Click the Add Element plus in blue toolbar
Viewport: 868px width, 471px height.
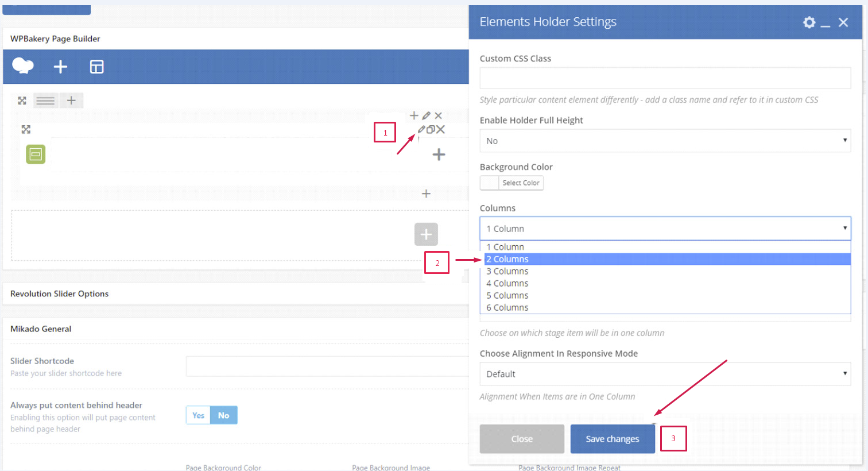60,67
